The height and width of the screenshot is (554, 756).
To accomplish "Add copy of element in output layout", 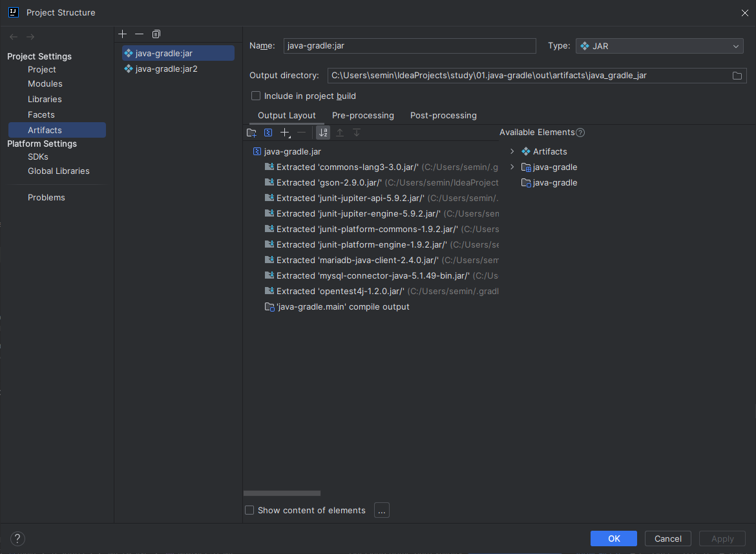I will 286,133.
